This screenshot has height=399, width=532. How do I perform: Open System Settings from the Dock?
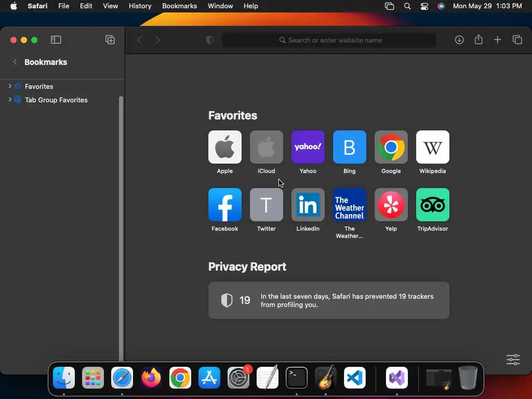coord(238,378)
